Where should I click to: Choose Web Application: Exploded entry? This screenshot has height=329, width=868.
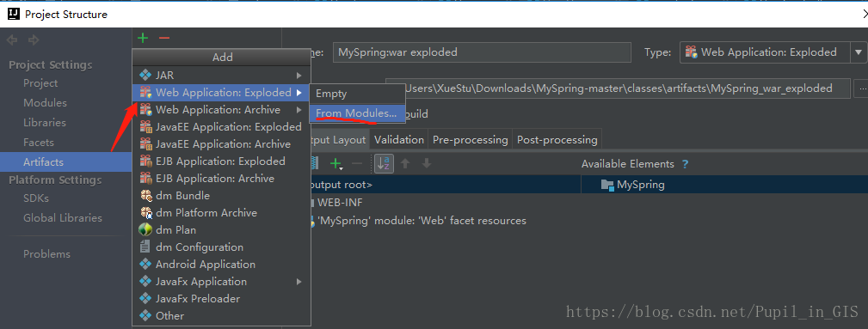[221, 92]
